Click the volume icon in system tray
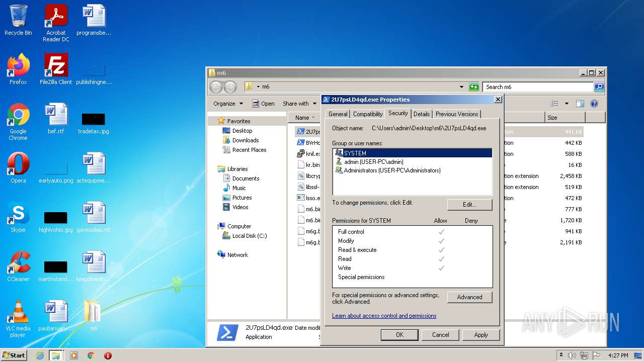 coord(572,355)
